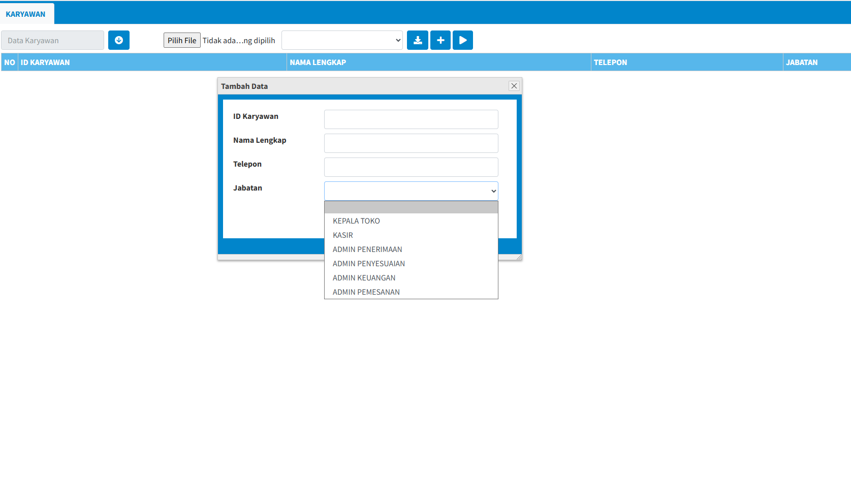851x504 pixels.
Task: Click the JABATAN column header
Action: (x=817, y=62)
